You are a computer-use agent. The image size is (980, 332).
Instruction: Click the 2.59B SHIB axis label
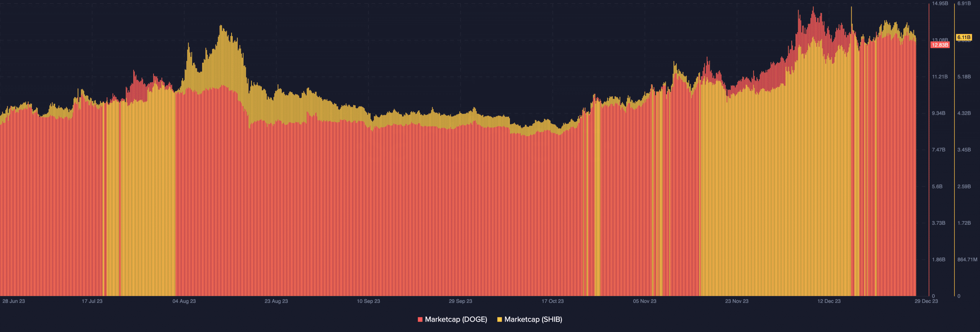(964, 186)
